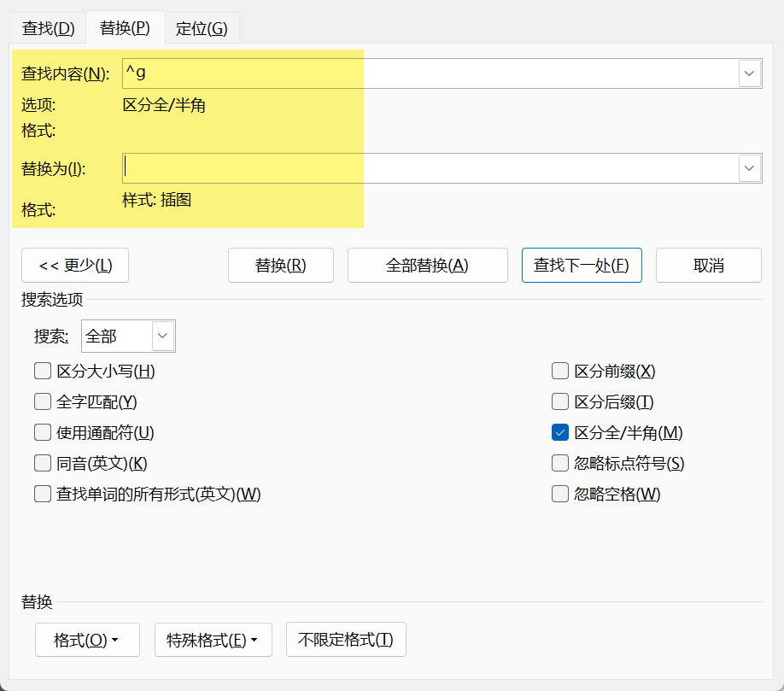
Task: Enable the 全字匹配(Y) checkbox
Action: 43,401
